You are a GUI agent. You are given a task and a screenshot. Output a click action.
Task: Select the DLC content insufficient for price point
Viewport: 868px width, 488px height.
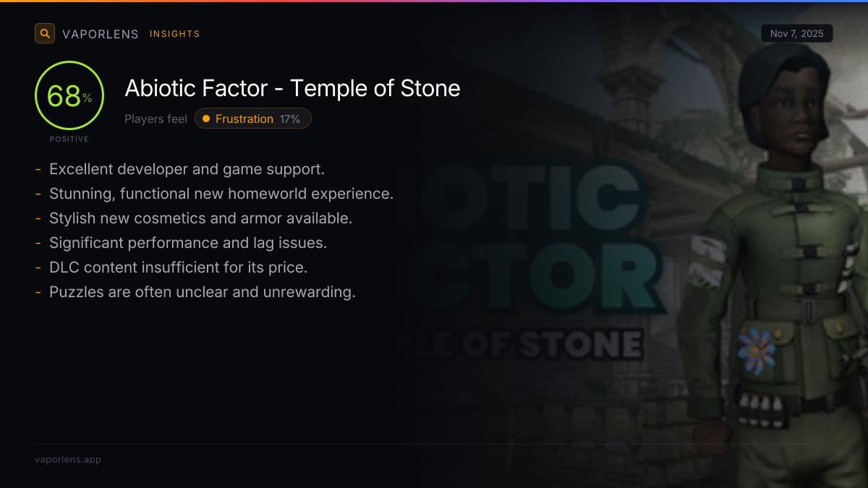click(179, 267)
